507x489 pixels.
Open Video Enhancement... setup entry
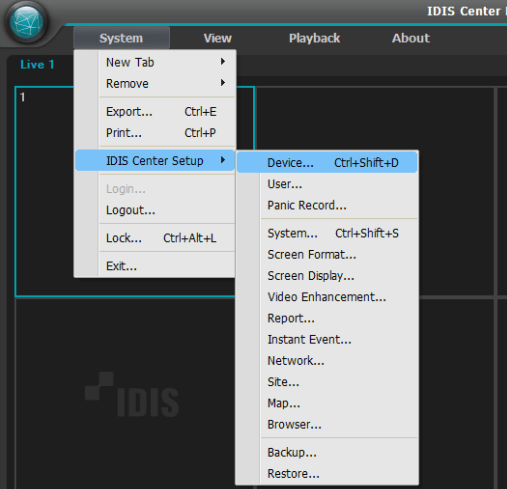[327, 297]
